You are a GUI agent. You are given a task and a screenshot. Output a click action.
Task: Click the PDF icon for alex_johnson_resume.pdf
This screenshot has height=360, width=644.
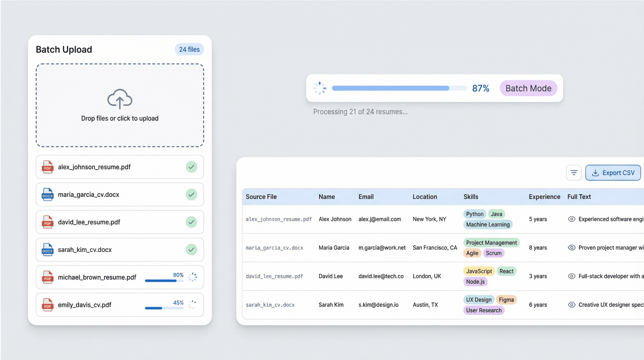coord(47,167)
